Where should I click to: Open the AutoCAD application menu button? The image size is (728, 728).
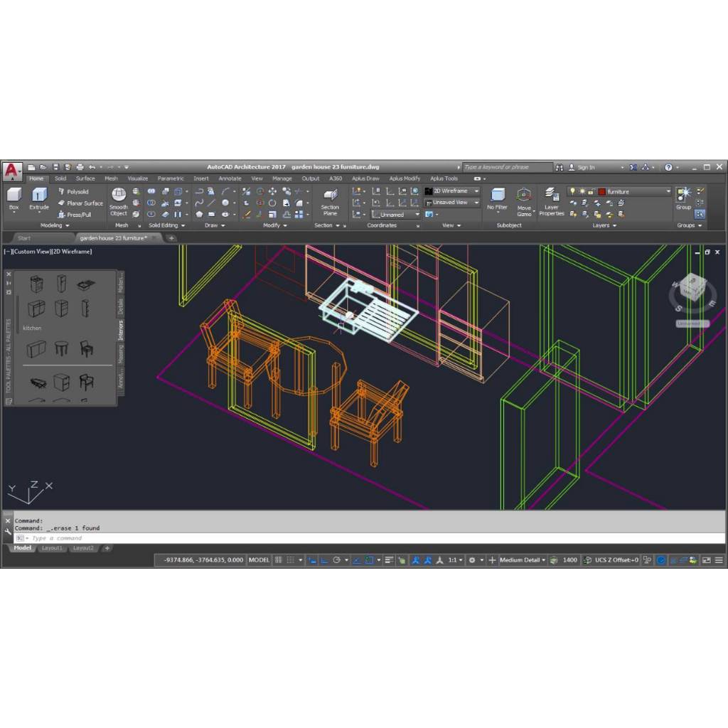click(11, 171)
